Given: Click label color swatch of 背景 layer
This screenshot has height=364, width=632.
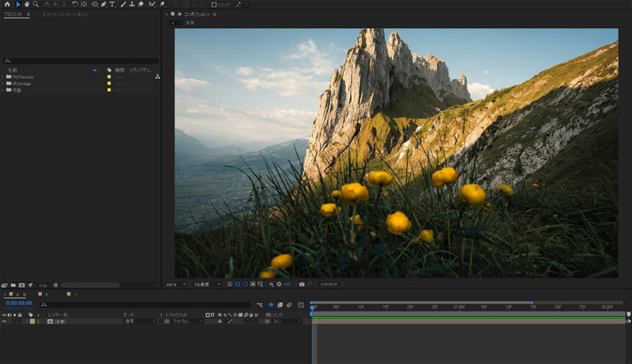Looking at the screenshot, I should [32, 321].
